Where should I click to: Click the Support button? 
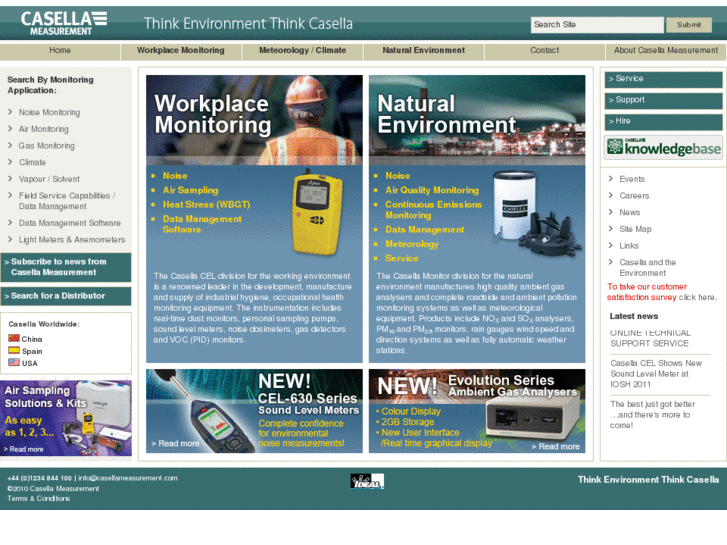click(663, 101)
